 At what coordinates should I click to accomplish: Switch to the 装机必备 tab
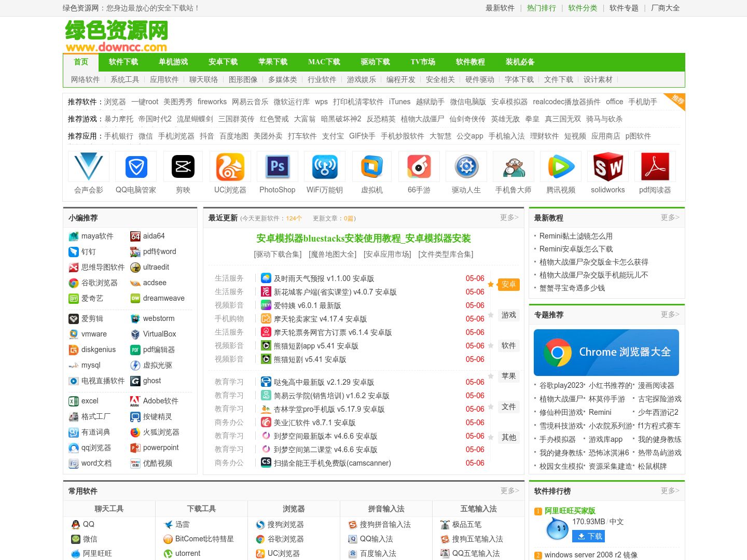(x=520, y=62)
